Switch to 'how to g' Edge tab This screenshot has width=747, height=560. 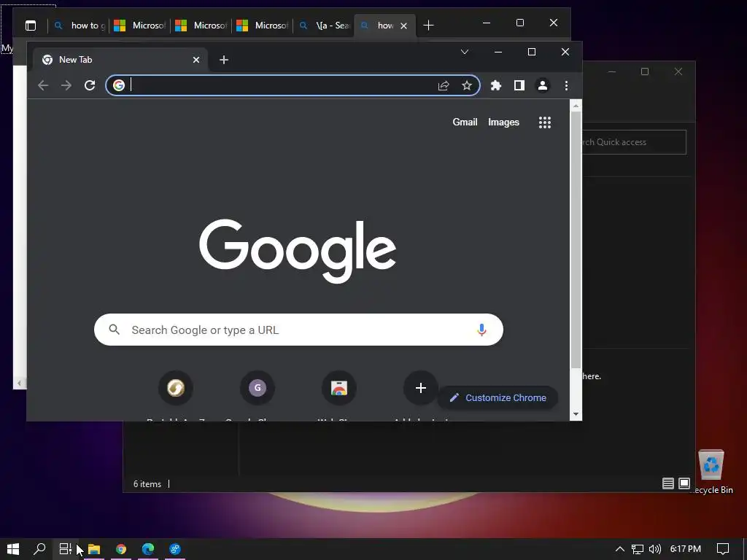tap(79, 26)
